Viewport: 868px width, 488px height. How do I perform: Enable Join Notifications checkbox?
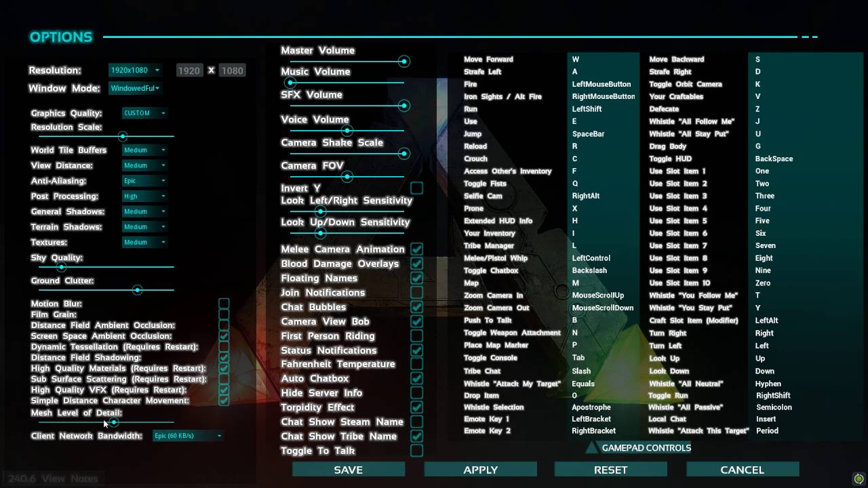pos(416,293)
